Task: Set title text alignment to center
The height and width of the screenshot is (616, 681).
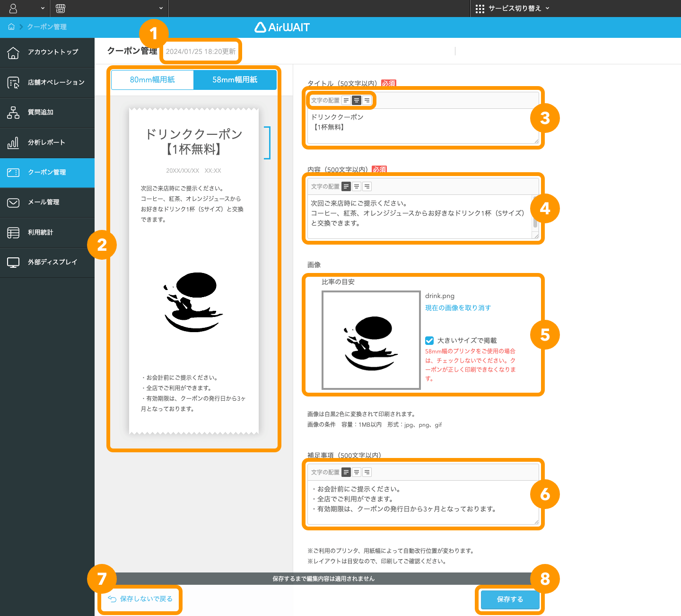Action: [356, 100]
